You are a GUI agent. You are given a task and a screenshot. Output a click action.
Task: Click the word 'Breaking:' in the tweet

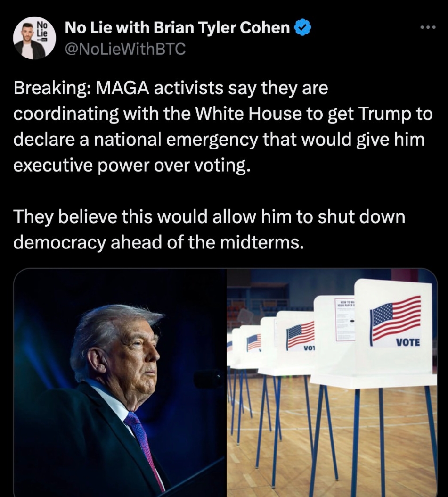pos(52,88)
